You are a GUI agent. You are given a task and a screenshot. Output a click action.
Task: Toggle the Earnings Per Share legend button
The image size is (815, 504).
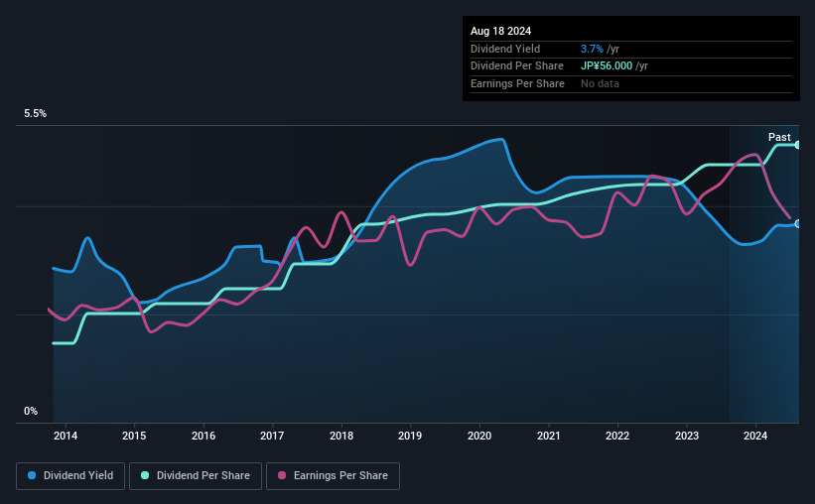point(333,476)
